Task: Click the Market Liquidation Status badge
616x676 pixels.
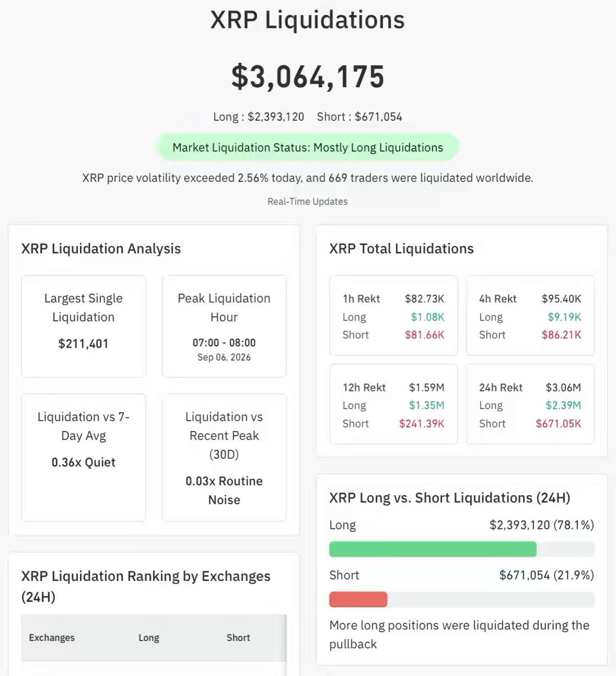Action: (307, 148)
